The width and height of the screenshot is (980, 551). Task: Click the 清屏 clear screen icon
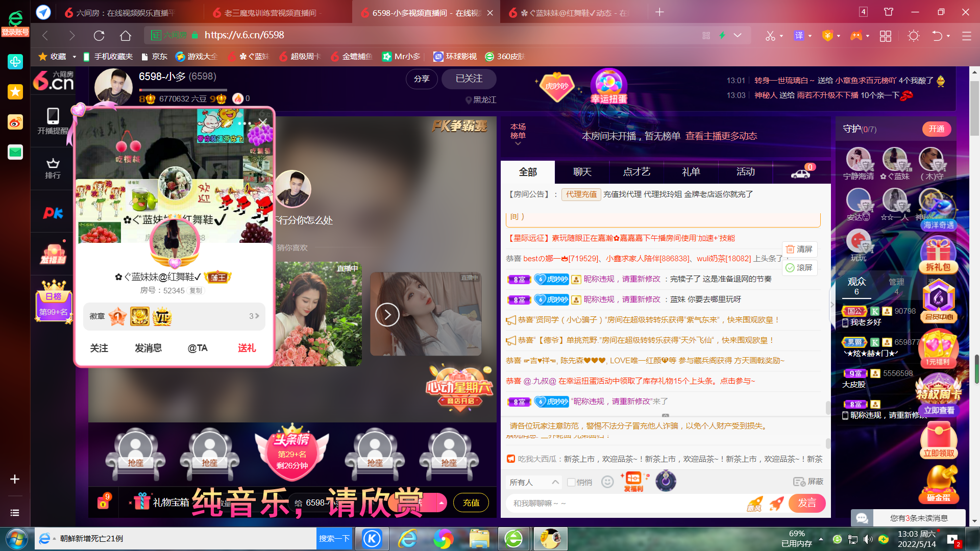tap(799, 249)
